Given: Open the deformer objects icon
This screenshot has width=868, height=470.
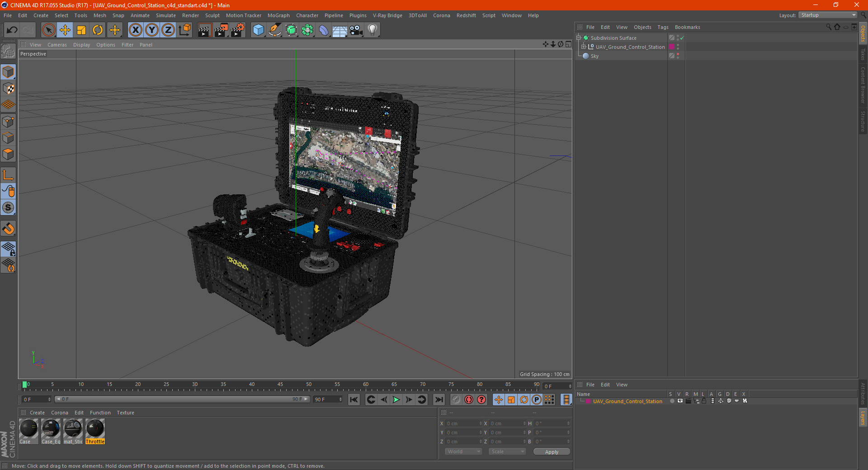Looking at the screenshot, I should (324, 30).
